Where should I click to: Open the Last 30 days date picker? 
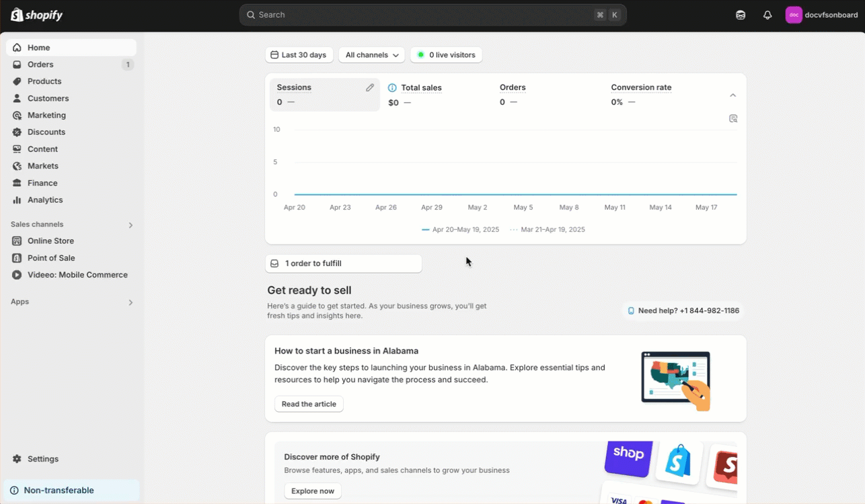[x=299, y=55]
